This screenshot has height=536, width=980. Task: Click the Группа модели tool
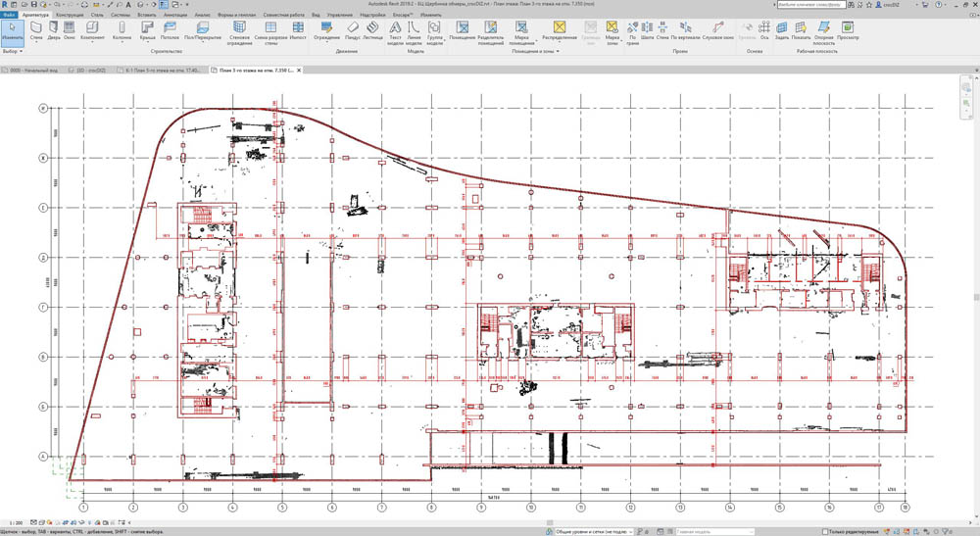click(x=434, y=33)
